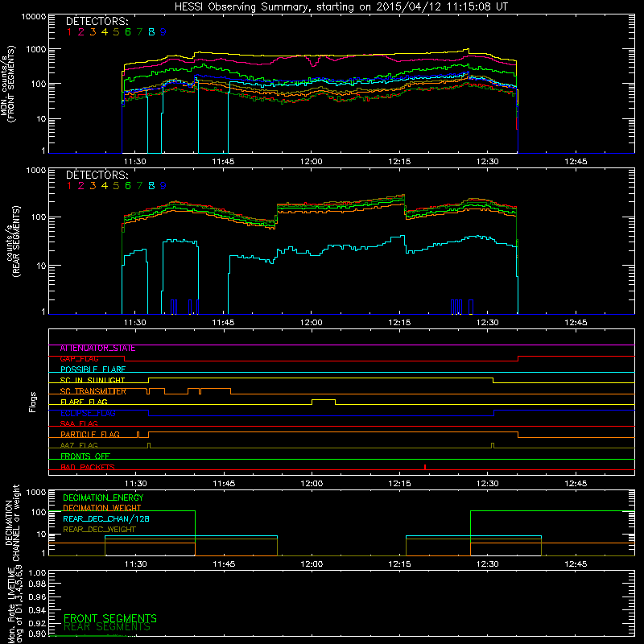Click the ATTENUATOR_STATE flag label
The width and height of the screenshot is (644, 644).
tap(97, 349)
